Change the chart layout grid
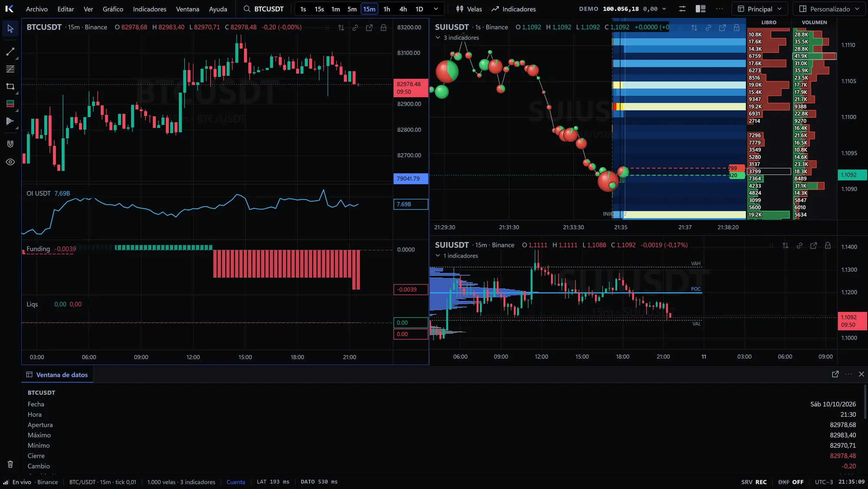The height and width of the screenshot is (489, 868). (700, 9)
